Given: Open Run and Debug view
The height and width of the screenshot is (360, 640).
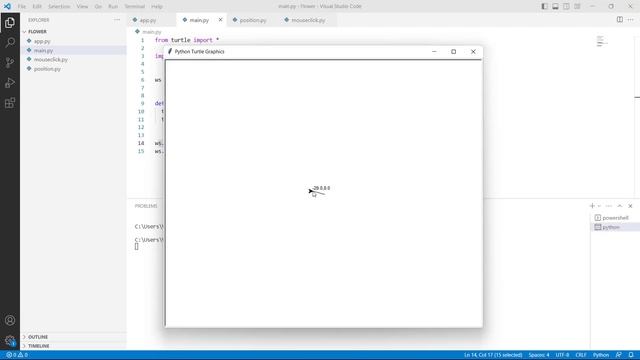Looking at the screenshot, I should point(10,82).
